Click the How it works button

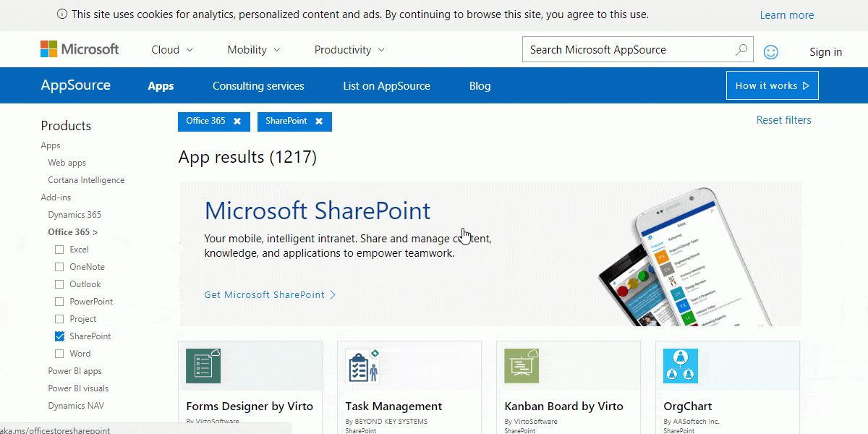click(x=773, y=85)
